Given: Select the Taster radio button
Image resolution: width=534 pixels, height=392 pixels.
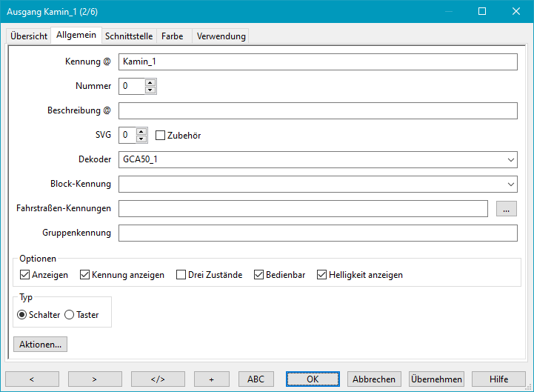Looking at the screenshot, I should pos(70,315).
